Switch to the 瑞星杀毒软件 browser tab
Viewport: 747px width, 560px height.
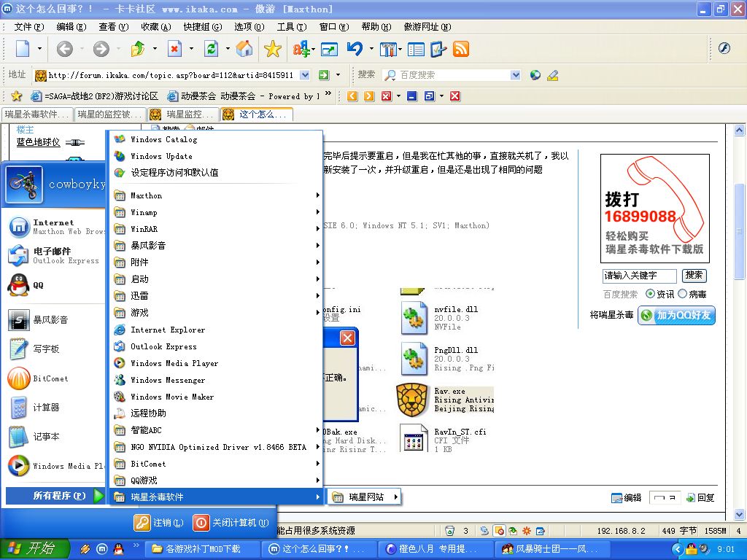tap(37, 114)
